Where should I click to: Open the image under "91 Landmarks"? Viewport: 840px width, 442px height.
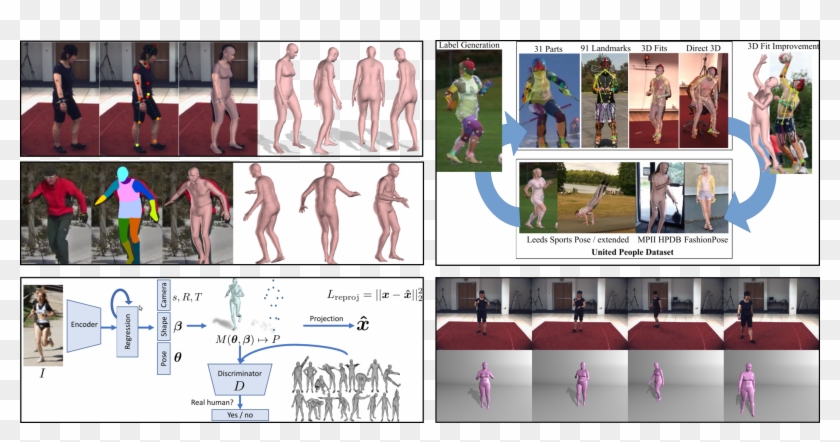605,101
